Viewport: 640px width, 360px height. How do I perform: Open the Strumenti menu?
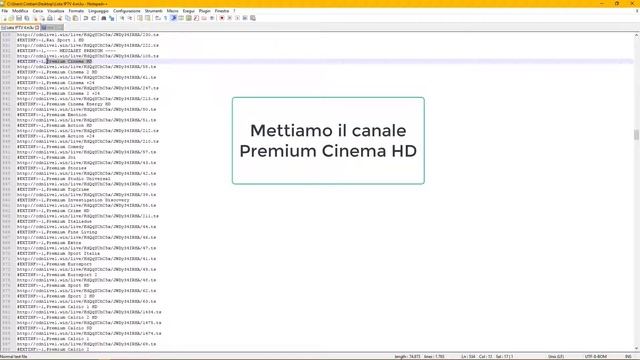pyautogui.click(x=153, y=11)
